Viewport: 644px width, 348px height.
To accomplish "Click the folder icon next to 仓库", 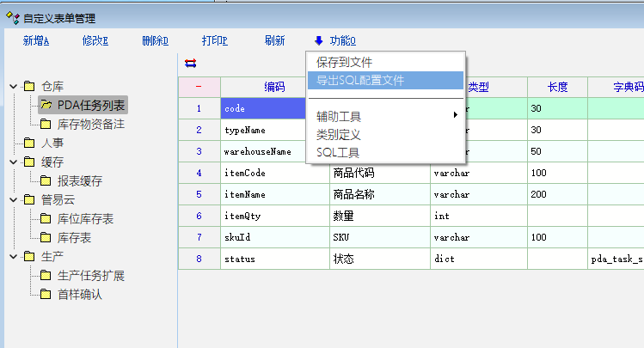I will point(29,86).
